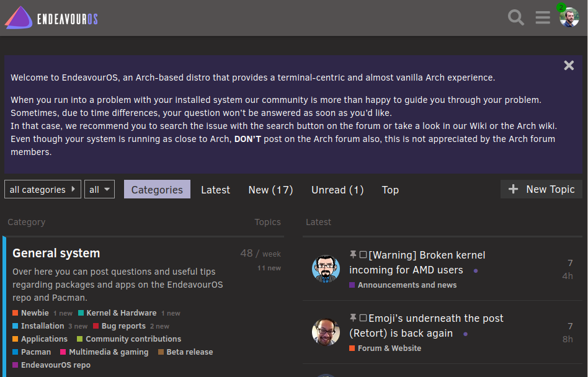This screenshot has height=377, width=588.
Task: Select the Categories tab
Action: point(157,190)
